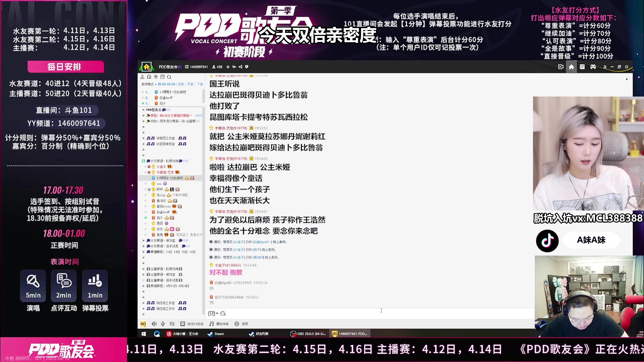Viewport: 644px width, 362px height.
Task: Open the Windows Start button
Action: point(144,334)
